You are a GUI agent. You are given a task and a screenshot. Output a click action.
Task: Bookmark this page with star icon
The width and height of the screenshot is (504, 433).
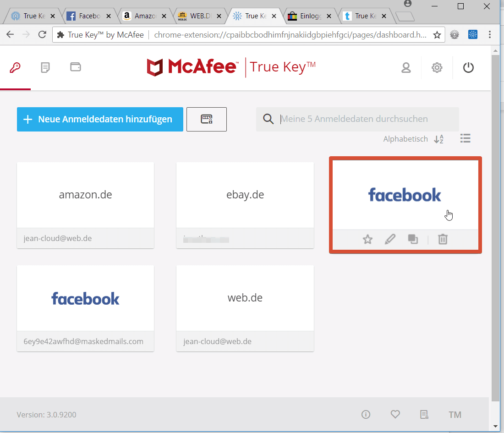point(437,35)
